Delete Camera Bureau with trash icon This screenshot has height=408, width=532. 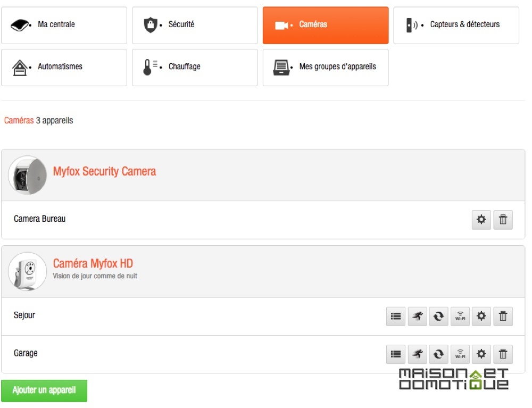point(503,220)
